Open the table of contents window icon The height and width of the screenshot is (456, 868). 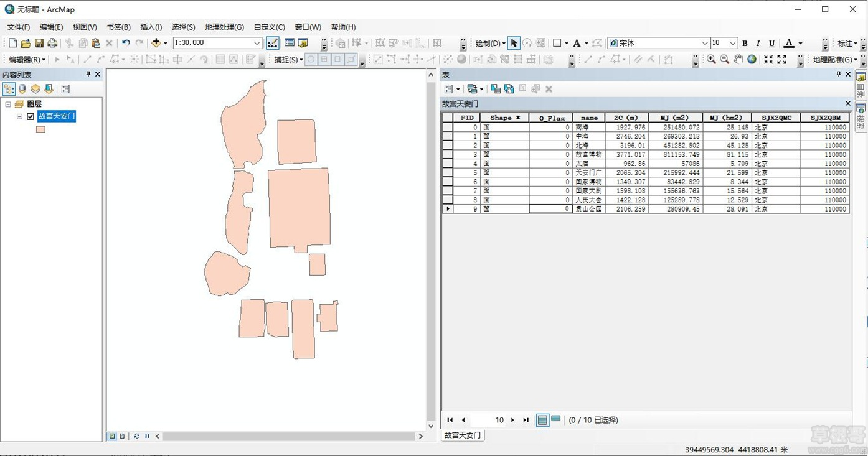point(290,43)
